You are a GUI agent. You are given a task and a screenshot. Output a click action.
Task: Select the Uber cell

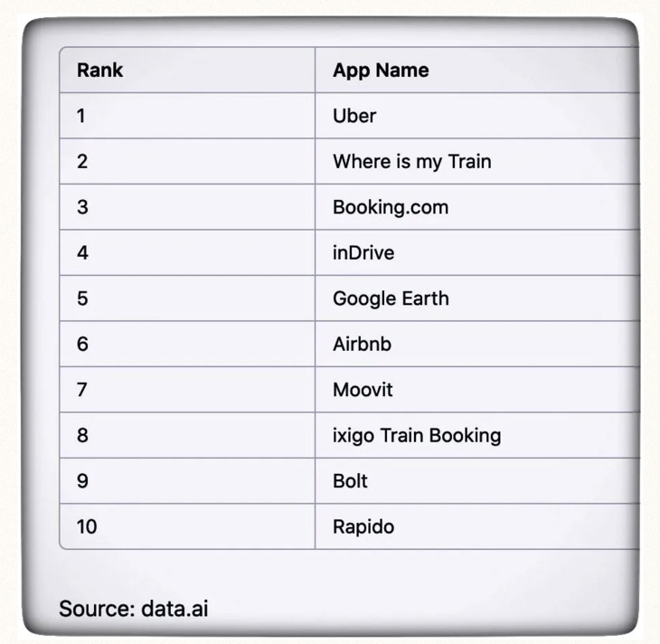pos(354,116)
